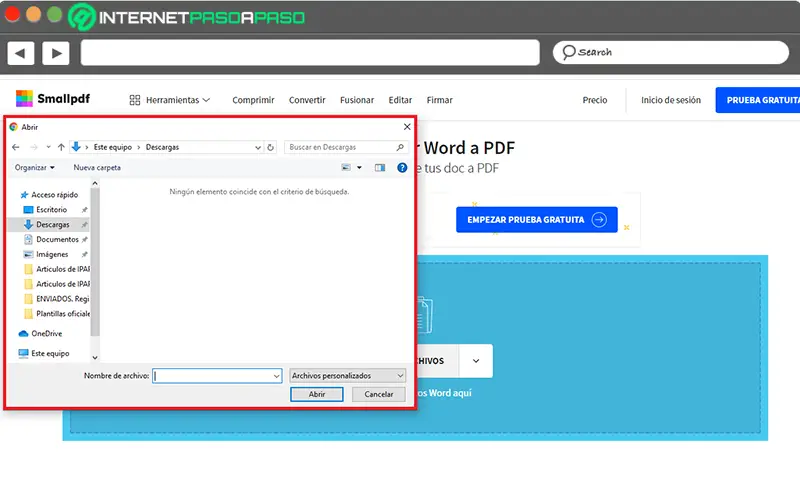800x500 pixels.
Task: Click the blue Descargas arrow icon in address bar
Action: 76,147
